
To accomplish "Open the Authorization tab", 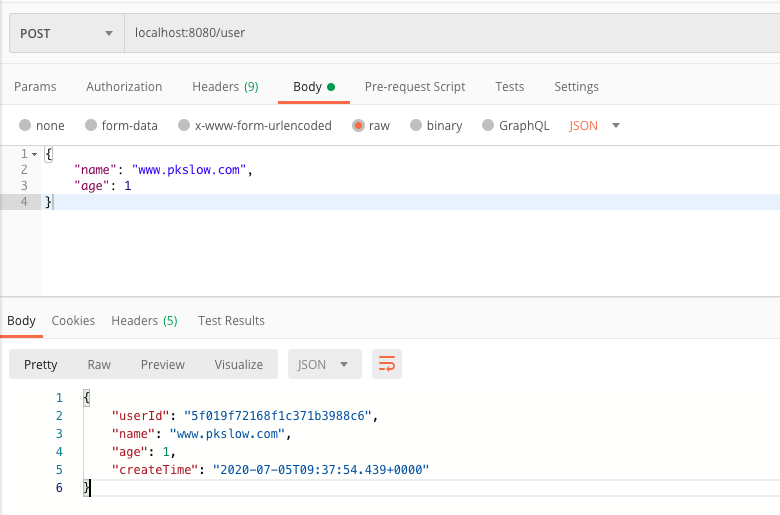I will [x=124, y=87].
